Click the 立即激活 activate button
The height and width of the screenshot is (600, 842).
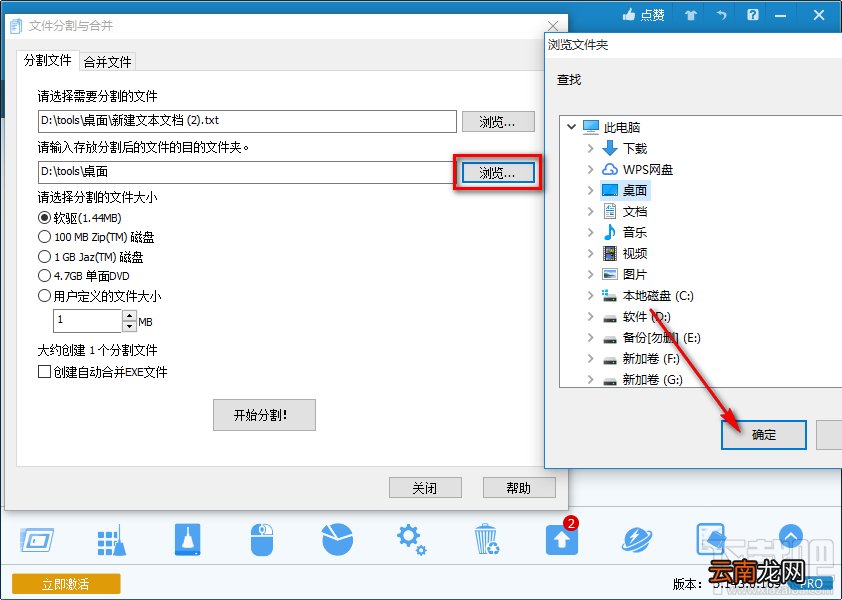pos(66,584)
